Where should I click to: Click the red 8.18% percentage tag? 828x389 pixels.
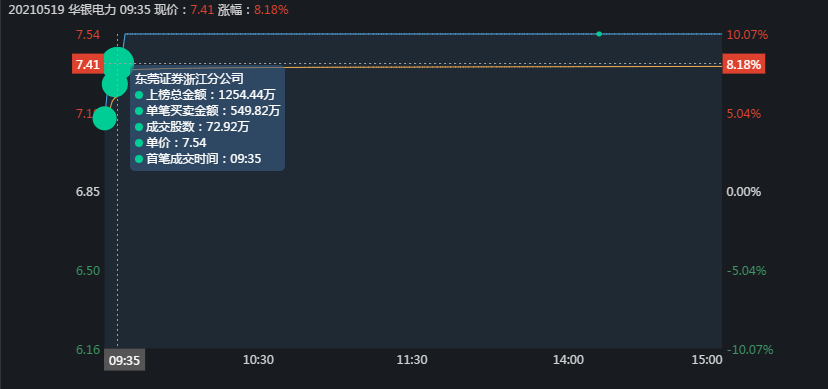point(744,65)
